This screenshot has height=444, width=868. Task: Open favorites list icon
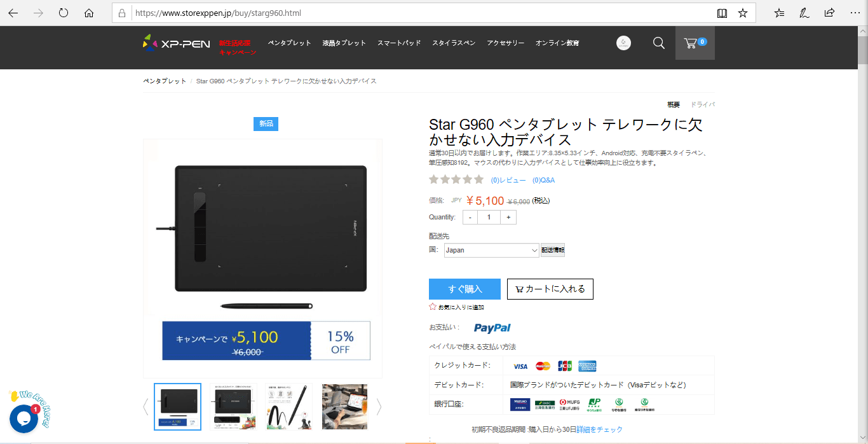(780, 13)
